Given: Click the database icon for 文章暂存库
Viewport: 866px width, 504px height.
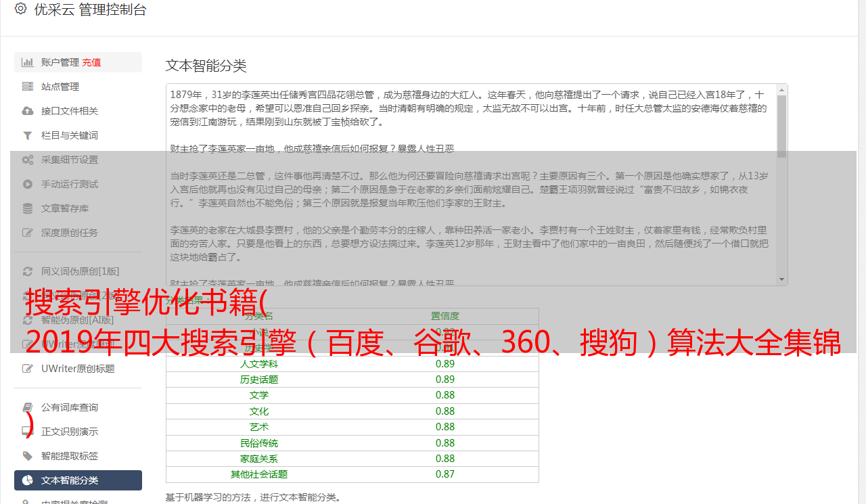Looking at the screenshot, I should (28, 208).
